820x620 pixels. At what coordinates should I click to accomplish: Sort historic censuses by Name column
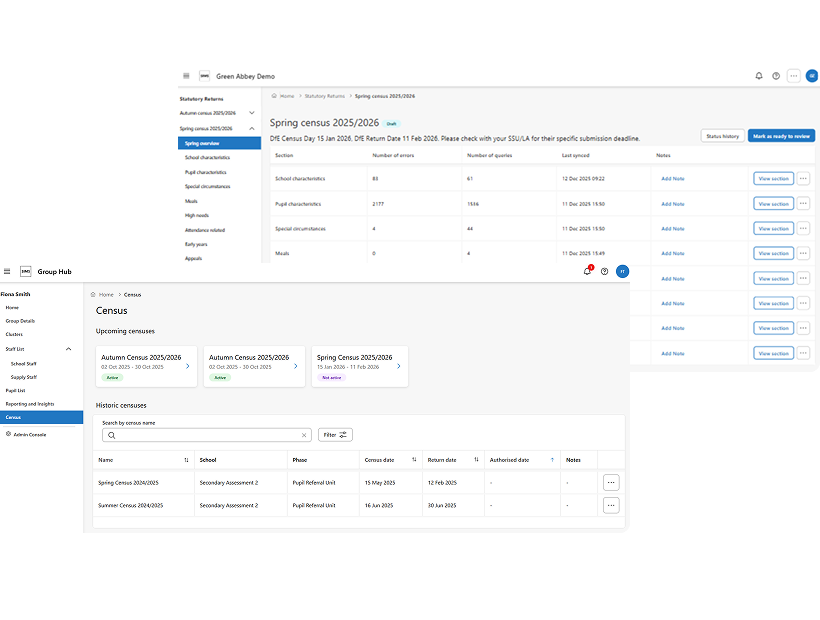[x=186, y=460]
